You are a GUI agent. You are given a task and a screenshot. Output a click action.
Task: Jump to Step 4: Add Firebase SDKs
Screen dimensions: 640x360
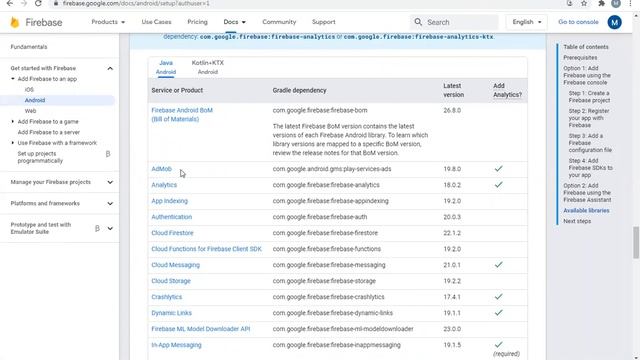(x=591, y=168)
